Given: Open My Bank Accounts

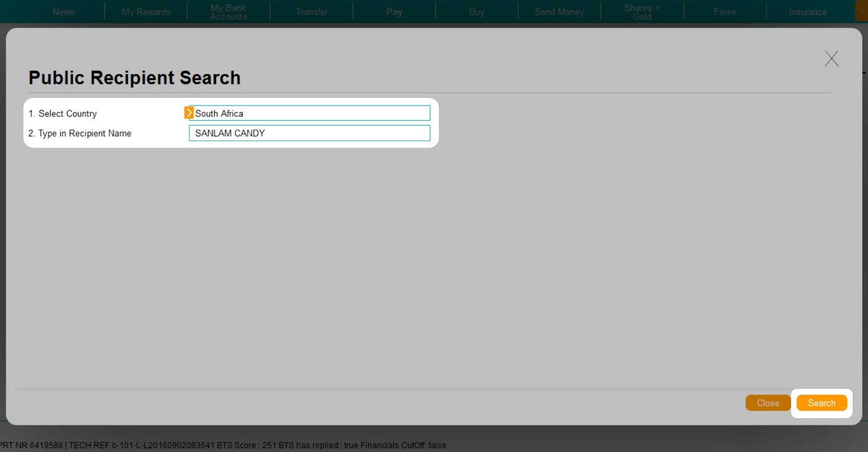Looking at the screenshot, I should [228, 11].
